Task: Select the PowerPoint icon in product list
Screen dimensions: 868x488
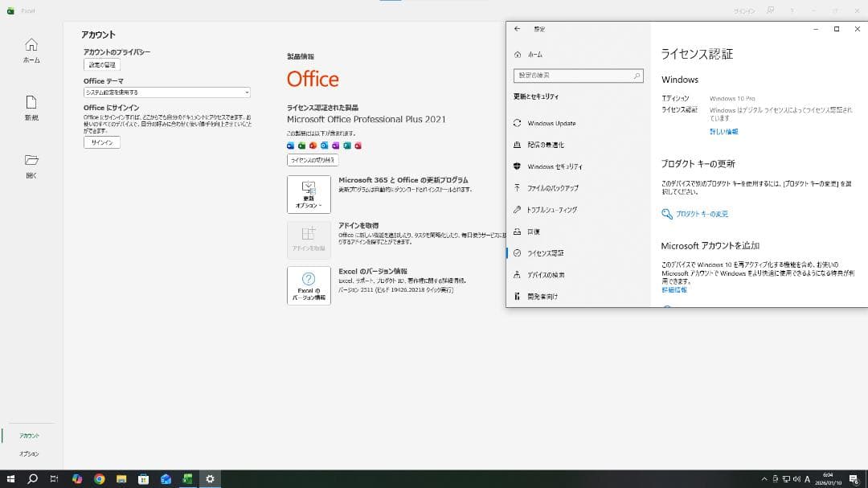Action: [x=313, y=146]
